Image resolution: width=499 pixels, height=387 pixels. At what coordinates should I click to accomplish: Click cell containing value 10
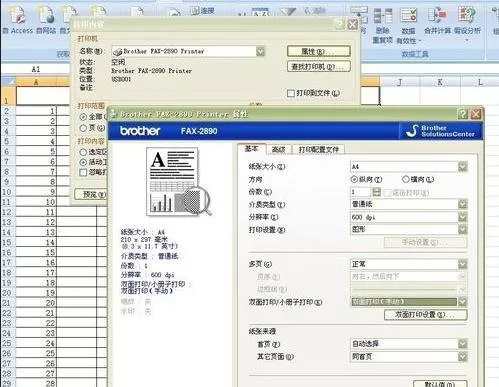(36, 202)
